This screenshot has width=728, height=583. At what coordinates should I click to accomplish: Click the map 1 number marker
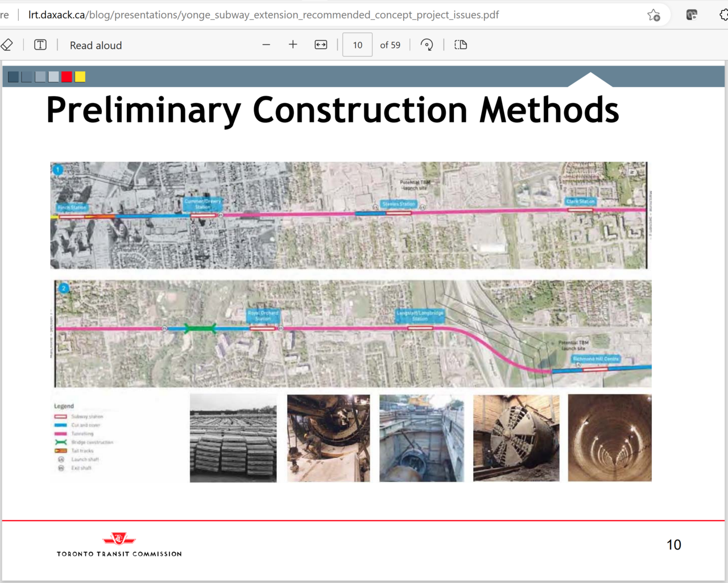point(57,169)
